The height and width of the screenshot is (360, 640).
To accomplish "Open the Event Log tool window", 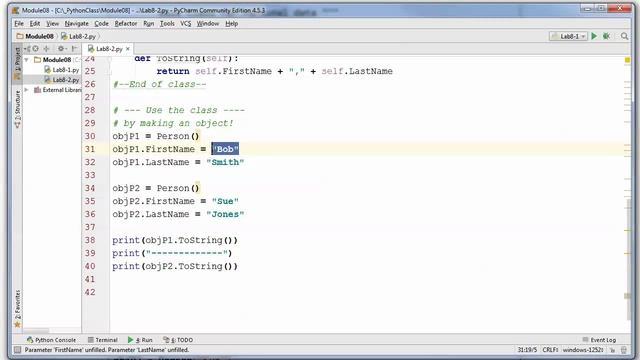I will pyautogui.click(x=599, y=340).
